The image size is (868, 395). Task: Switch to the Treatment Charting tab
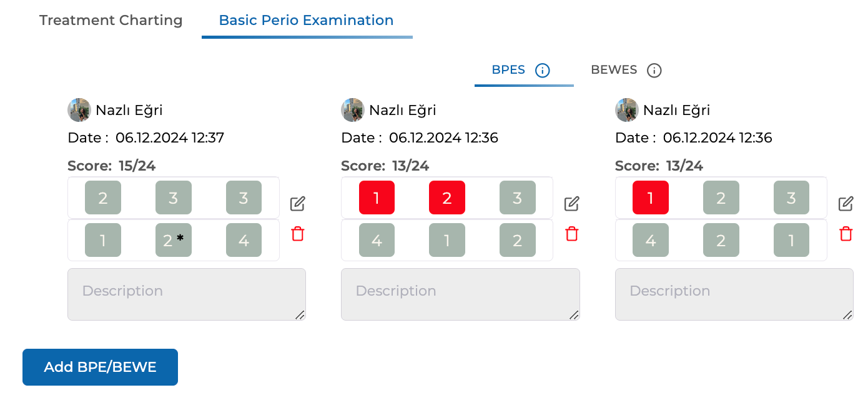pyautogui.click(x=111, y=20)
